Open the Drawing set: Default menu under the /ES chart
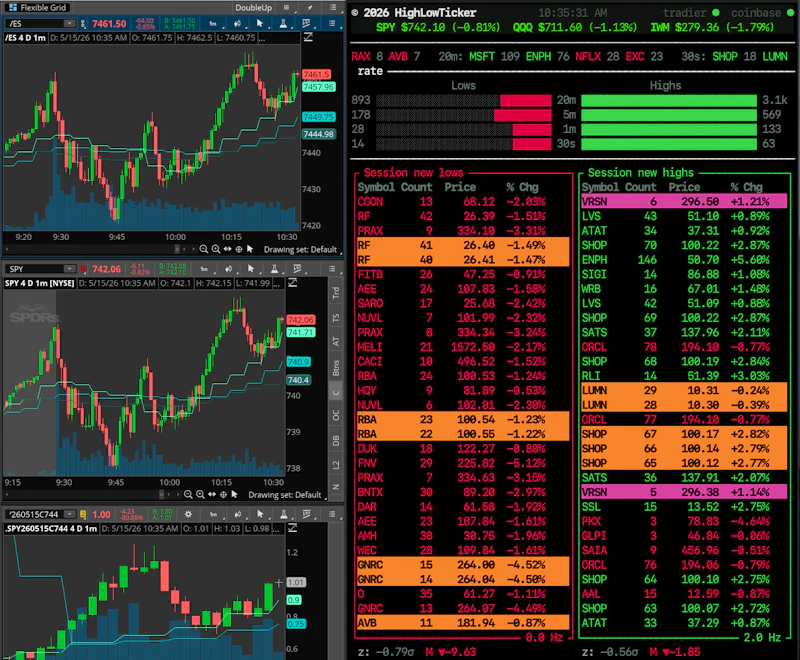The height and width of the screenshot is (660, 800). click(302, 249)
